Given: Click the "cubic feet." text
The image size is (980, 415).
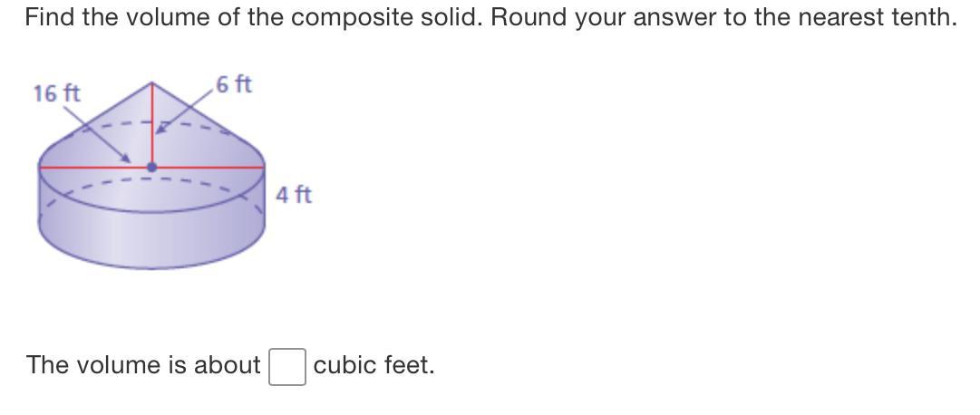Looking at the screenshot, I should point(374,365).
